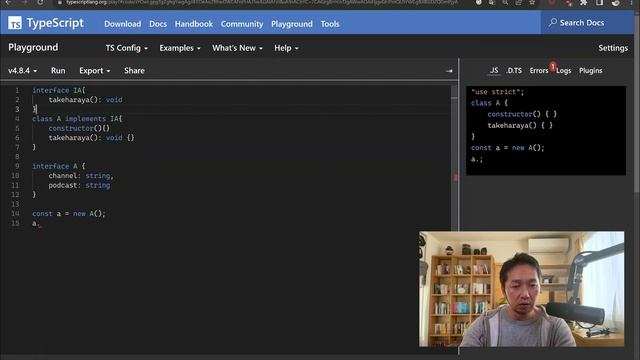The image size is (640, 360).
Task: Click 'const a = new A();' in JS output
Action: tap(507, 148)
